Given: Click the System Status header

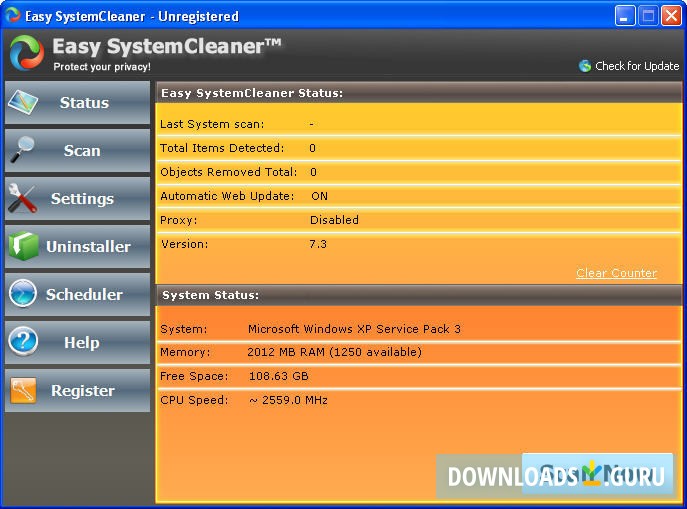Looking at the screenshot, I should coord(210,295).
